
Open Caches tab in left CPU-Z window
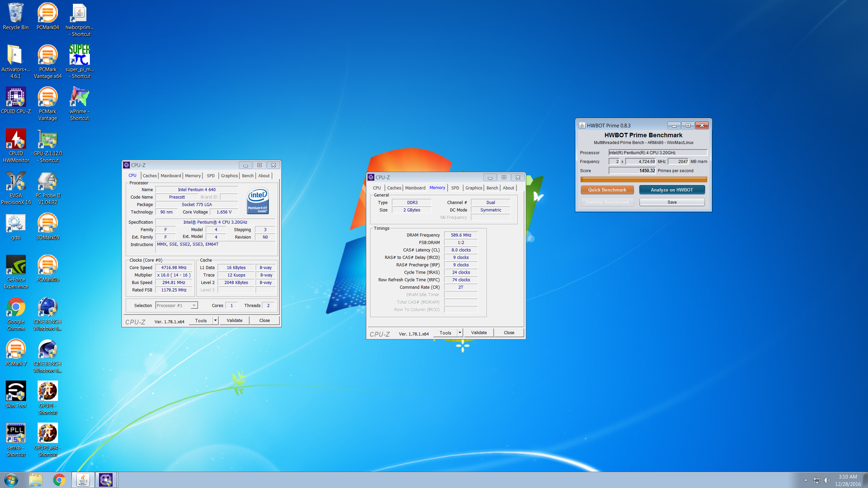tap(150, 176)
